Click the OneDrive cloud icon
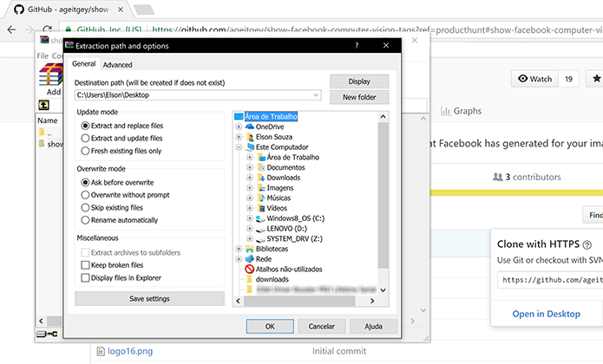The image size is (603, 364). click(250, 127)
